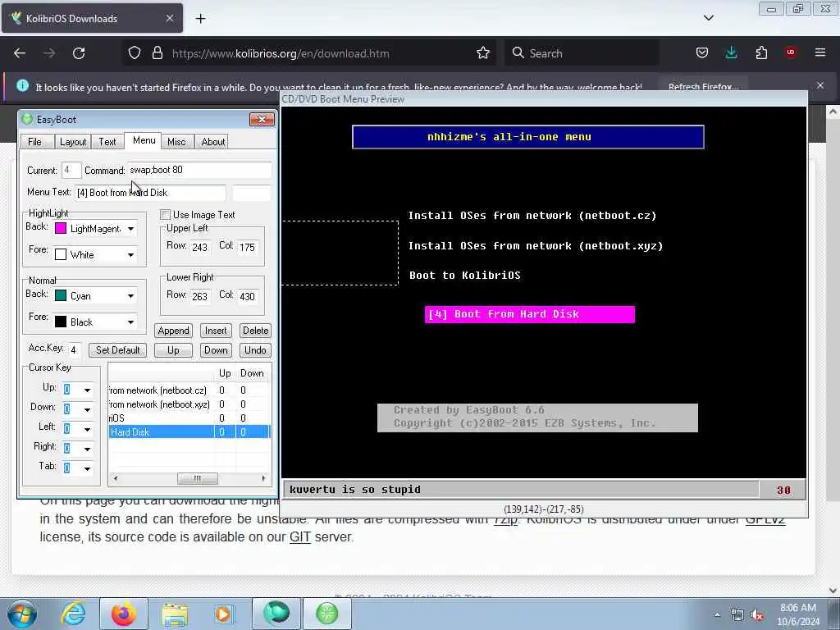The width and height of the screenshot is (840, 630).
Task: Move menu item Up
Action: [173, 350]
